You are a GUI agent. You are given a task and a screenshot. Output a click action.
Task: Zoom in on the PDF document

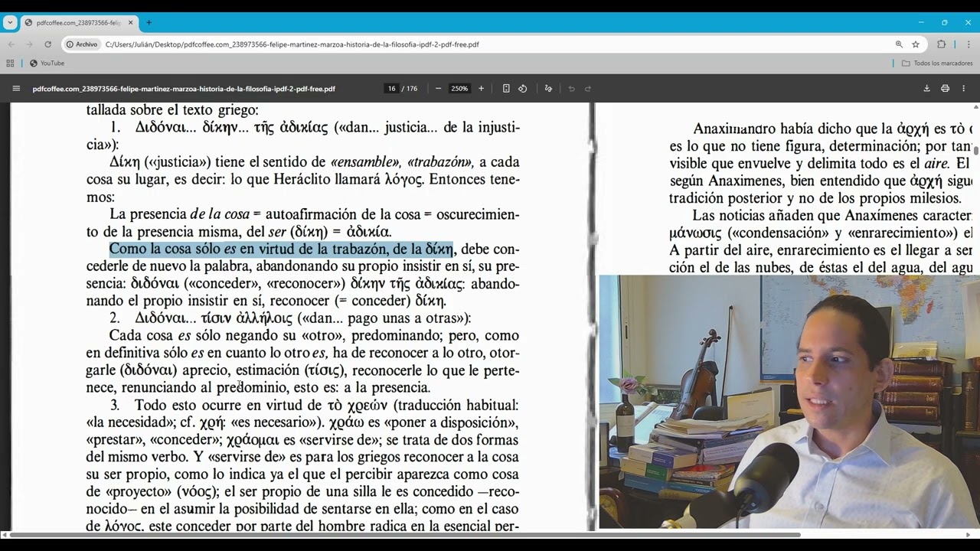pos(481,89)
